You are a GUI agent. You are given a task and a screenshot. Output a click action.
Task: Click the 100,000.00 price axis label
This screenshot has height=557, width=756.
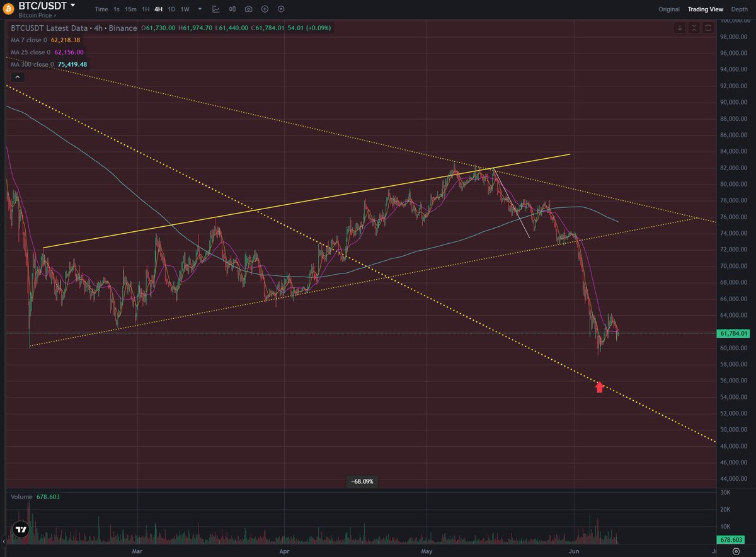[x=735, y=20]
